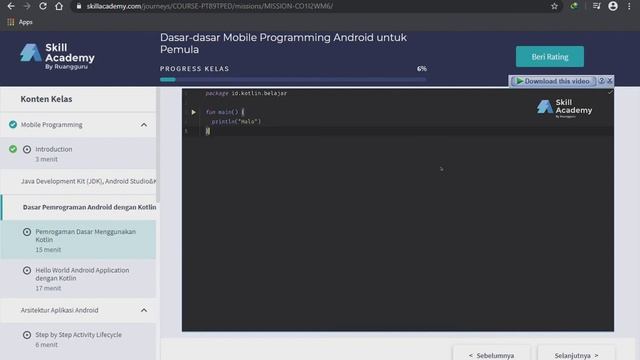The height and width of the screenshot is (360, 640).
Task: Open Step by Step Activity Lifecycle lesson
Action: point(78,341)
